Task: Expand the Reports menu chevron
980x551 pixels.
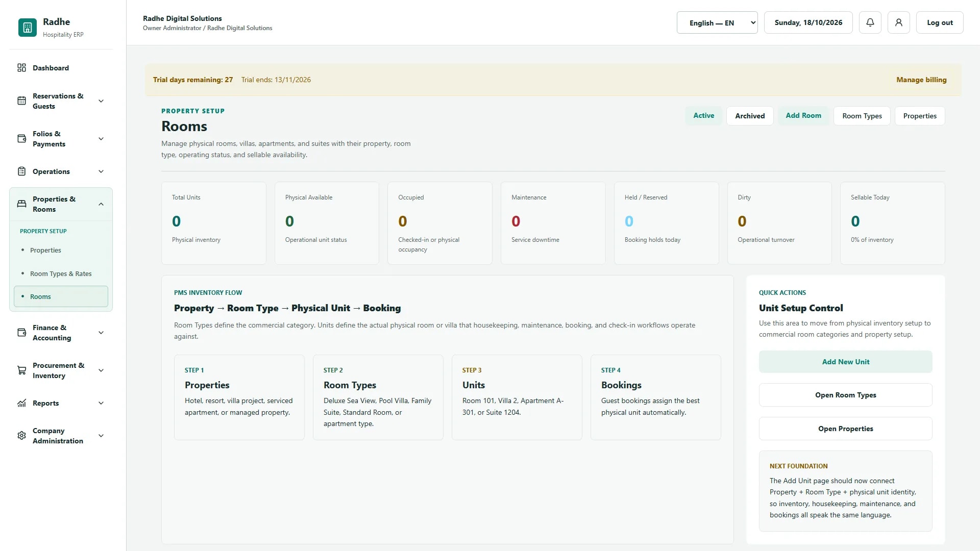Action: pyautogui.click(x=101, y=403)
